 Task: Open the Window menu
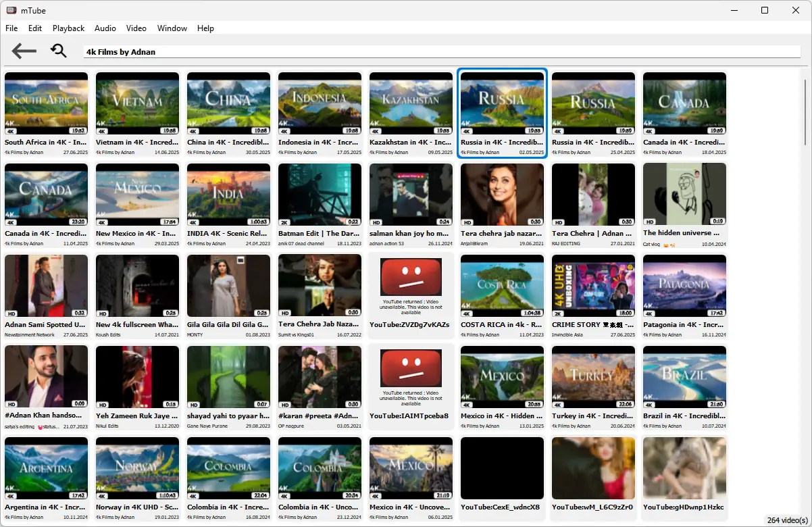(x=172, y=28)
